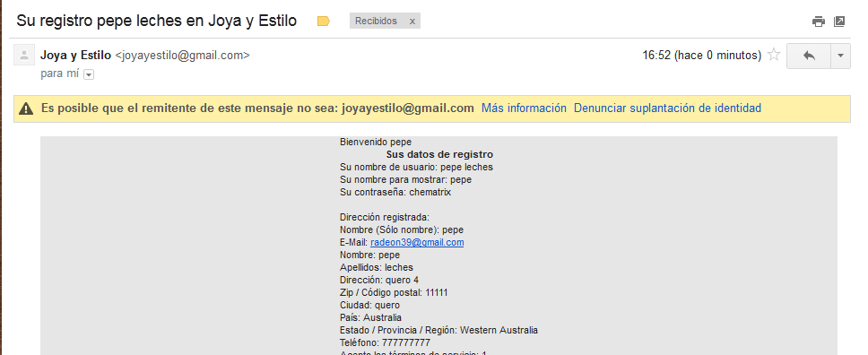Open the more options dropdown beside Reply
Screen dimensions: 868x355
[x=840, y=56]
